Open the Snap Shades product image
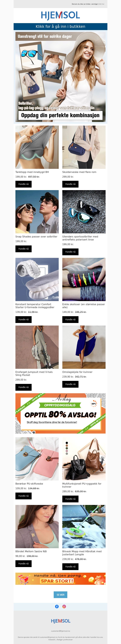121x644 pixels. 37,212
